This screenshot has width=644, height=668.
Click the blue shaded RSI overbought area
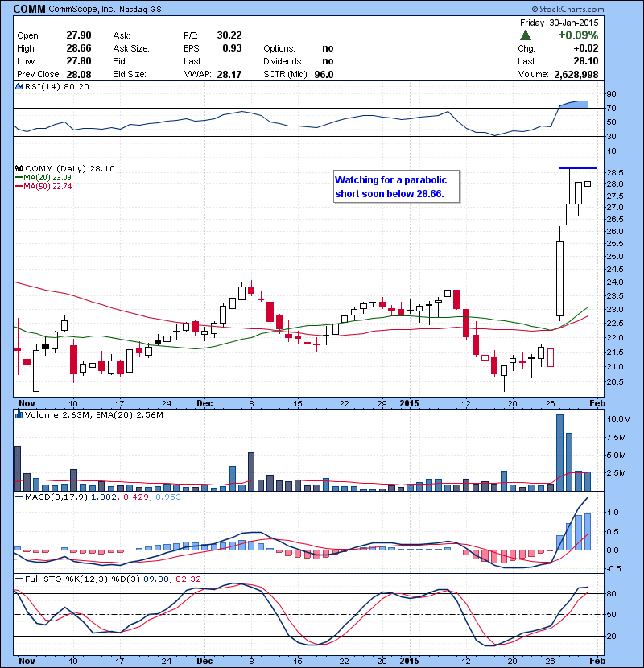pos(573,105)
